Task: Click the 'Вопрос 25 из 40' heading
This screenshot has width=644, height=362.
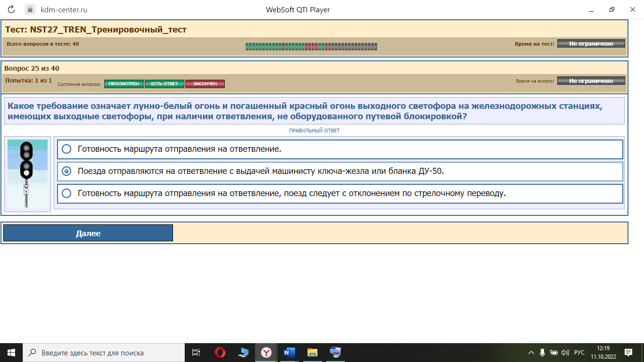Action: (32, 68)
